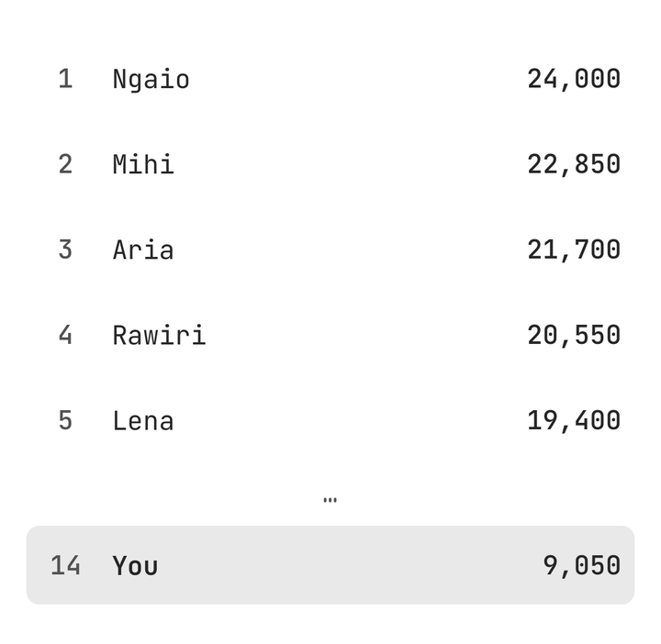Click the name Aria
Screen dimensions: 661x644
pos(143,250)
